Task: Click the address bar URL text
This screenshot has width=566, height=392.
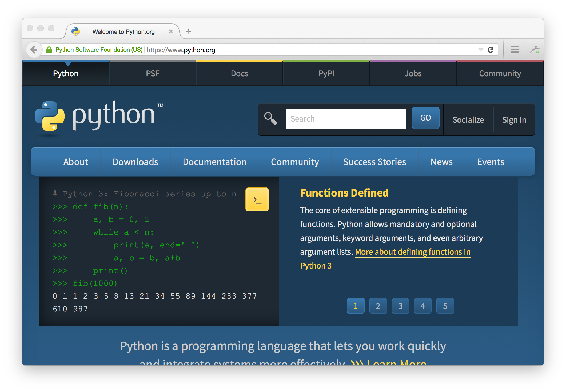Action: coord(181,50)
